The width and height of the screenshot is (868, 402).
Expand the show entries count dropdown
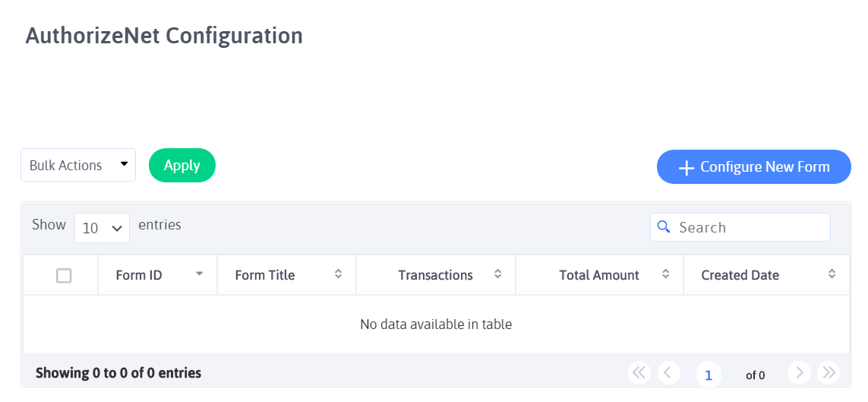(x=102, y=227)
